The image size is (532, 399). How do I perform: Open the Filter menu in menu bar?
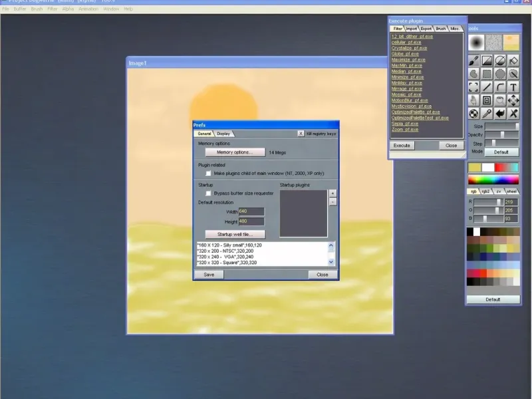coord(53,9)
